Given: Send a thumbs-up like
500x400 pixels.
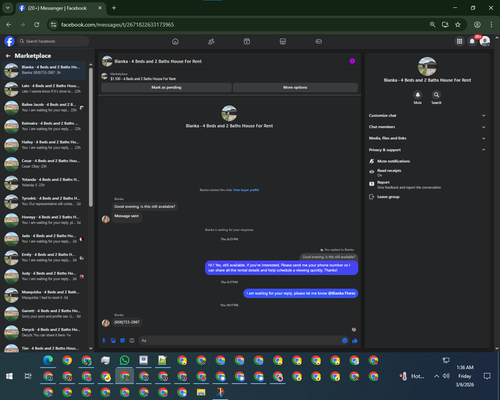Looking at the screenshot, I should [x=355, y=340].
